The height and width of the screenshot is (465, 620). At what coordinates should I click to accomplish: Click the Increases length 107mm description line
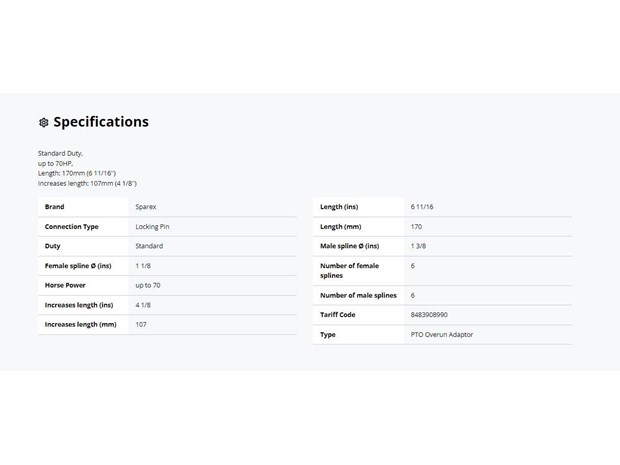(87, 183)
